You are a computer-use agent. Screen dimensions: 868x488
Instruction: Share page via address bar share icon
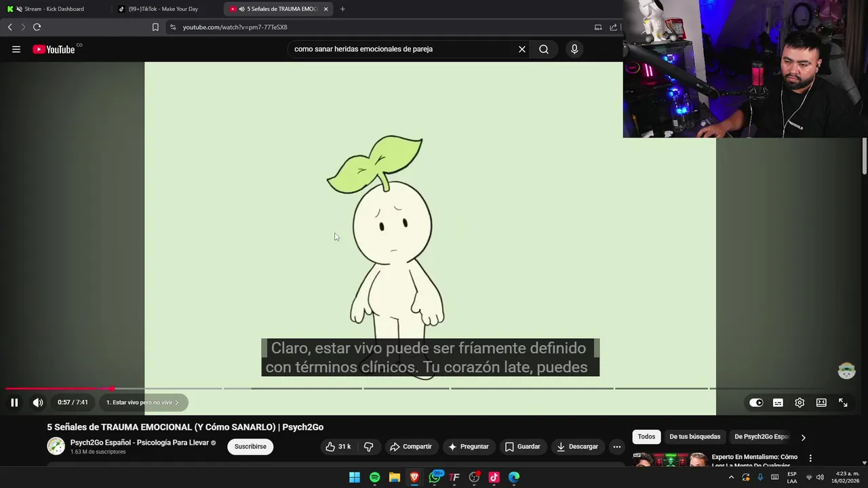(x=614, y=27)
